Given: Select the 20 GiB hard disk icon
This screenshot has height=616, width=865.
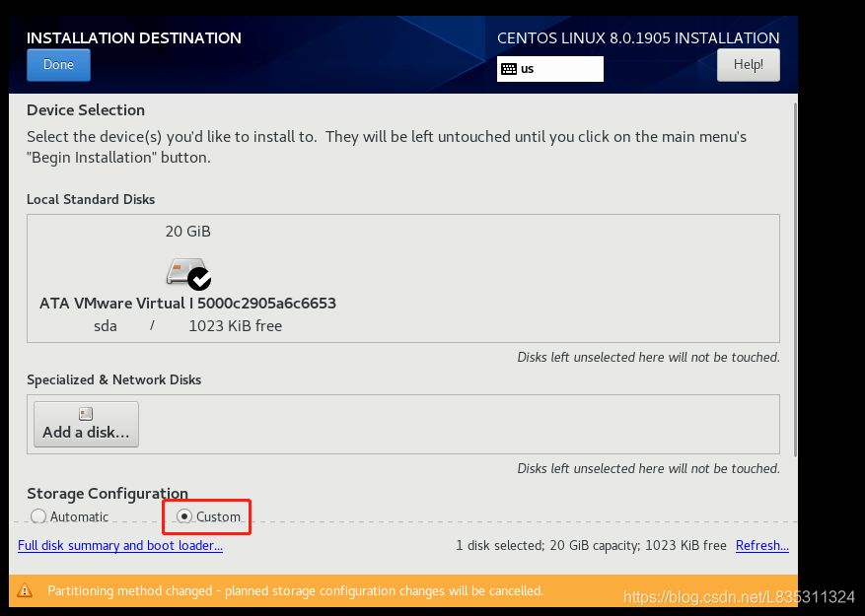Looking at the screenshot, I should [187, 272].
